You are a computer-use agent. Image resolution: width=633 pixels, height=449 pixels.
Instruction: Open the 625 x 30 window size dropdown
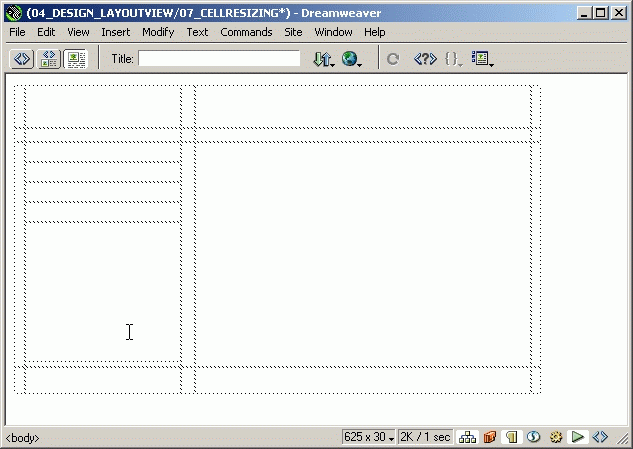coord(369,437)
